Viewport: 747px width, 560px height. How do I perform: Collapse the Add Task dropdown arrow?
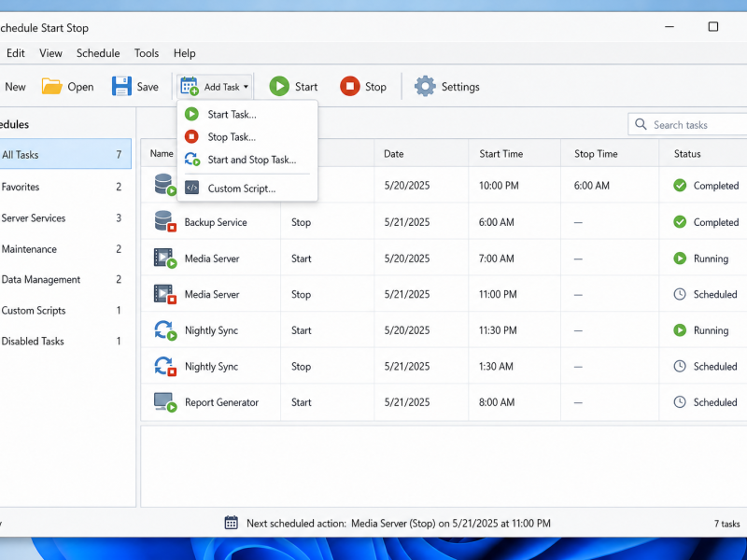coord(246,87)
